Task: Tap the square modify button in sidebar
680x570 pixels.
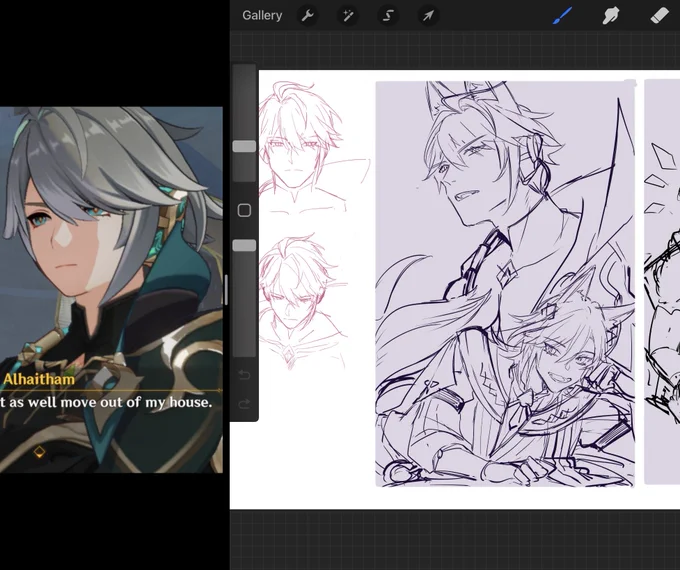Action: [244, 210]
